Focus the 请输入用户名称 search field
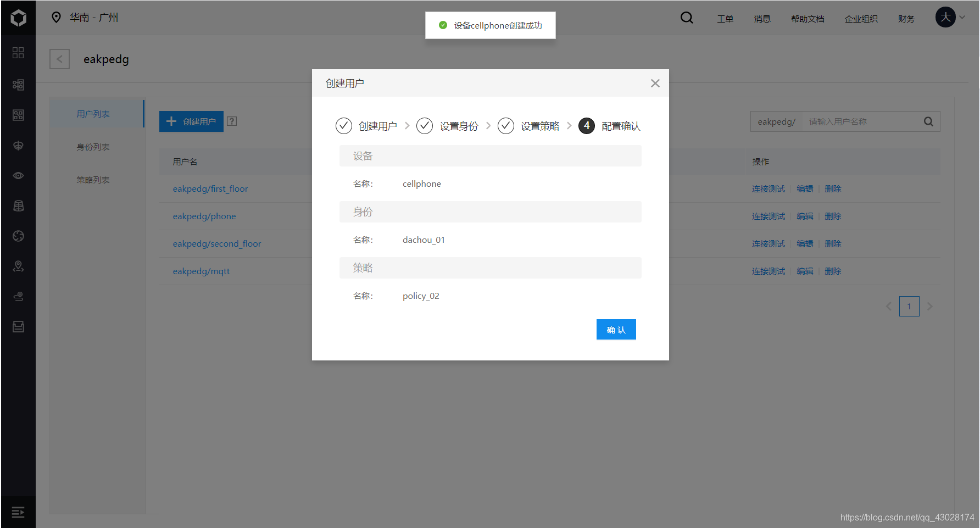 coord(860,121)
